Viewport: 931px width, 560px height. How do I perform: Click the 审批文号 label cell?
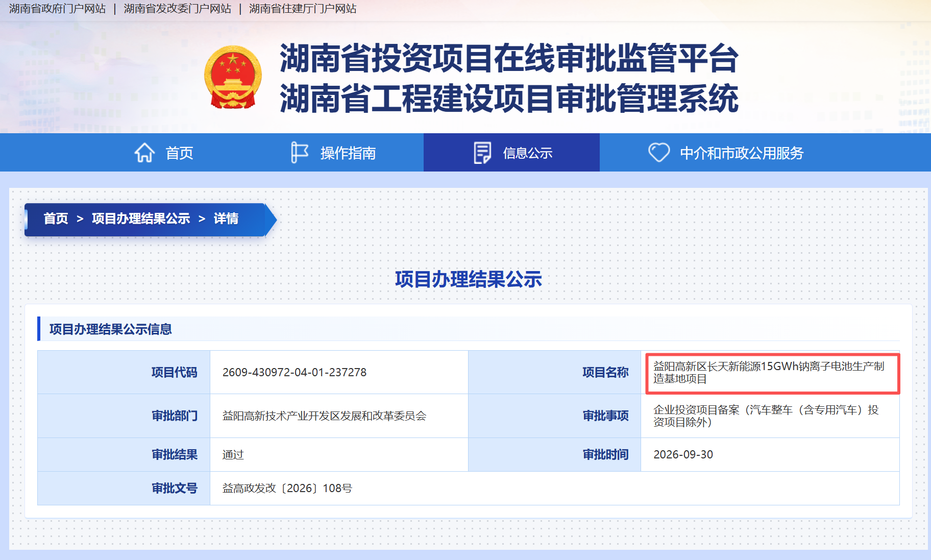[x=124, y=488]
